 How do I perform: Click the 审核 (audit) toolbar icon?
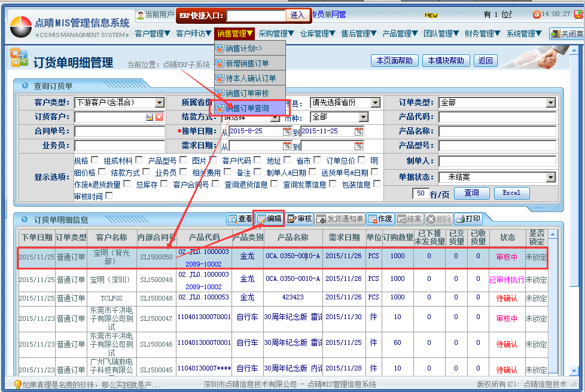click(299, 219)
